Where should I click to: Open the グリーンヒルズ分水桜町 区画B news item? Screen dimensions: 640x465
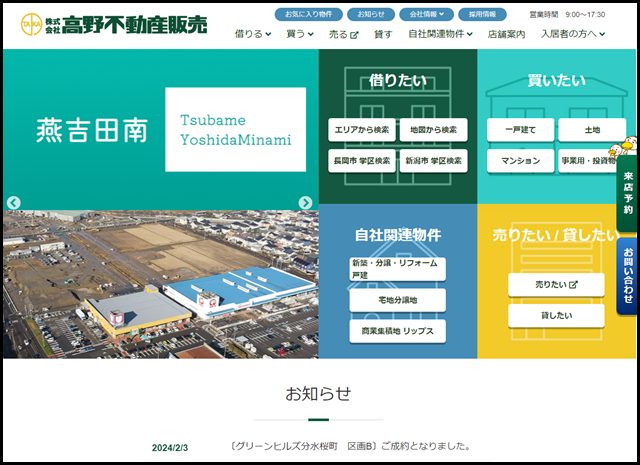pyautogui.click(x=351, y=446)
